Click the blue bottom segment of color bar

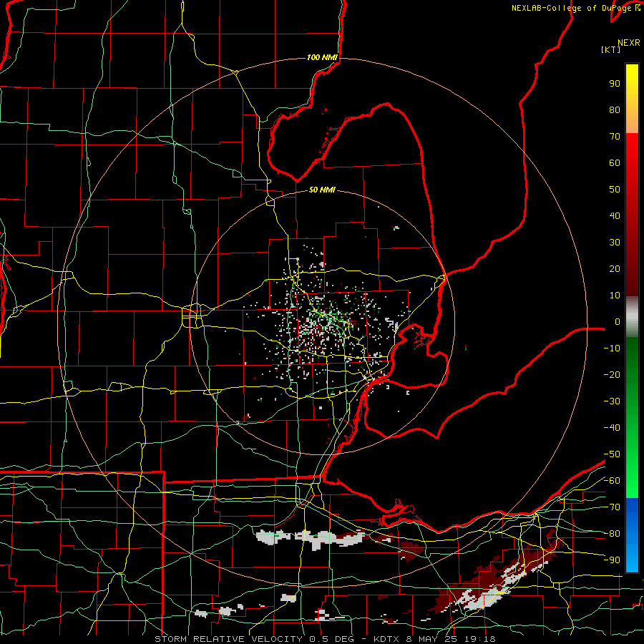coord(632,535)
